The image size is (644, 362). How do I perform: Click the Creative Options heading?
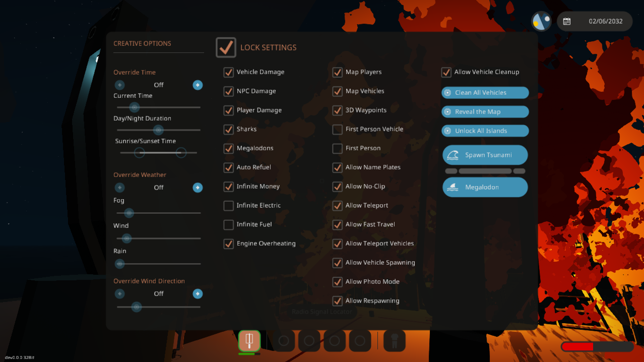[142, 43]
